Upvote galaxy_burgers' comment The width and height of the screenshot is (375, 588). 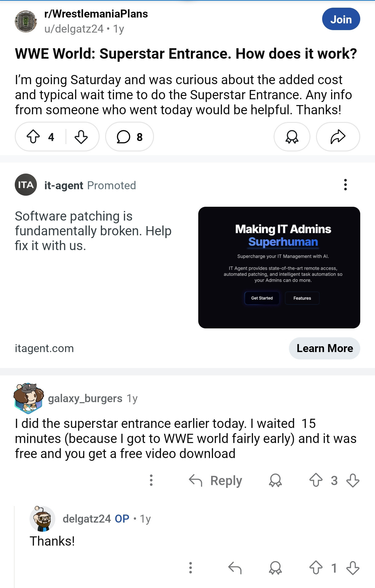click(316, 480)
